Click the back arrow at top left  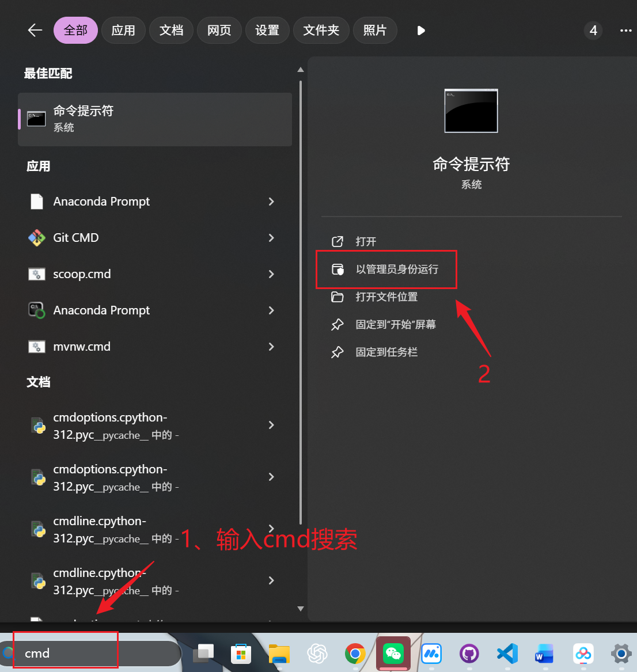click(35, 30)
